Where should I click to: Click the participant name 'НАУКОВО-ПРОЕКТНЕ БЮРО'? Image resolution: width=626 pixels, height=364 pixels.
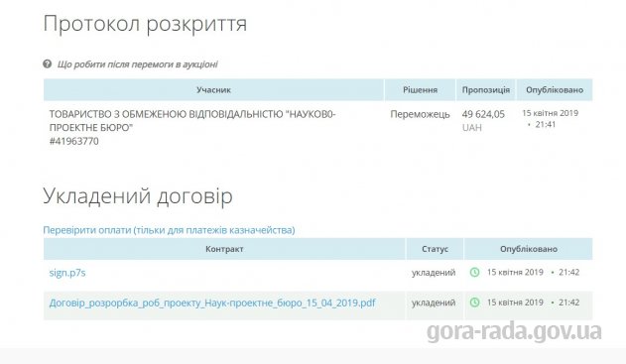coord(192,121)
